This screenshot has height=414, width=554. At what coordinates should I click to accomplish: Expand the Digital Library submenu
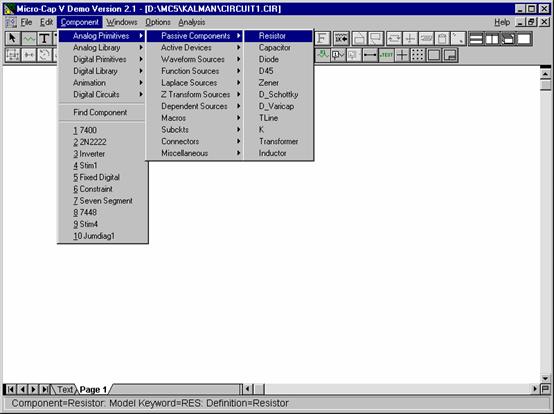(102, 71)
